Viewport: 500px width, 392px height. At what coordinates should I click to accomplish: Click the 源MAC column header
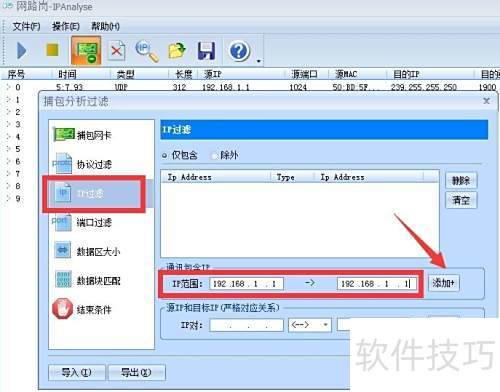pos(357,74)
